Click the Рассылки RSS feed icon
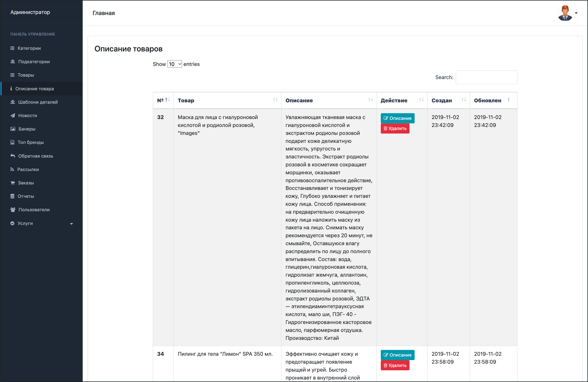The width and height of the screenshot is (588, 382). [x=12, y=169]
